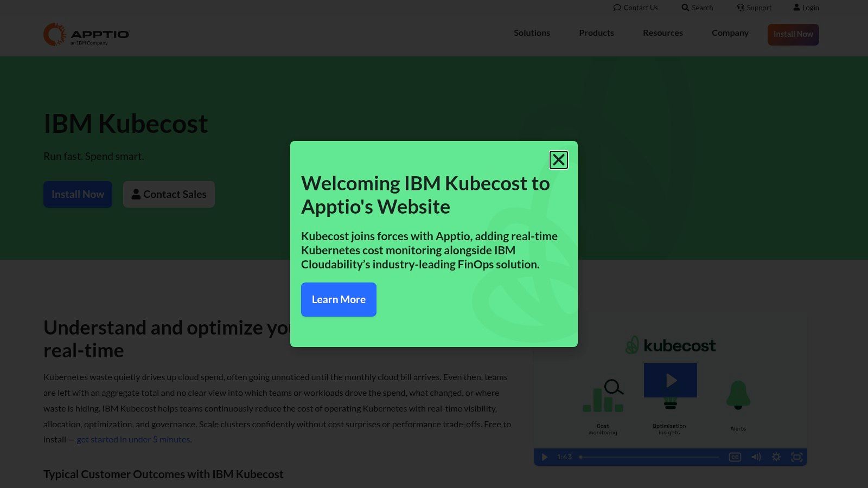Screen dimensions: 868x488
Task: Close the Welcoming IBM Kubecost popup
Action: [558, 160]
